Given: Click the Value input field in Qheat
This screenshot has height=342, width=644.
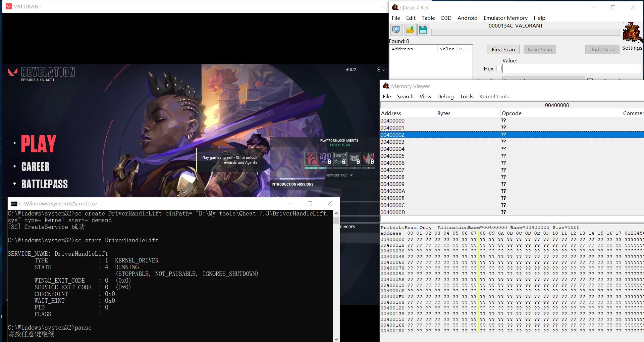Looking at the screenshot, I should tap(572, 68).
